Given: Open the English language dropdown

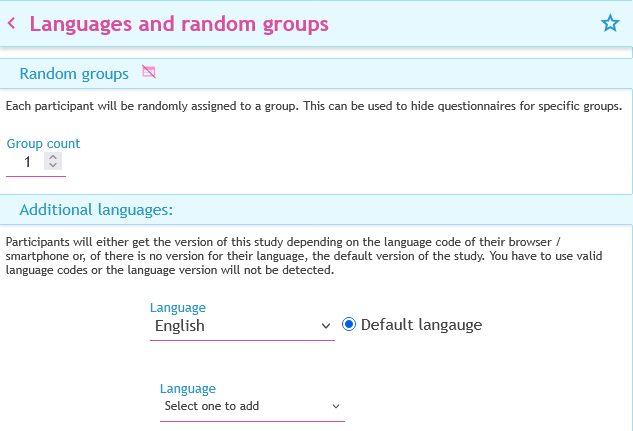Looking at the screenshot, I should [x=240, y=326].
